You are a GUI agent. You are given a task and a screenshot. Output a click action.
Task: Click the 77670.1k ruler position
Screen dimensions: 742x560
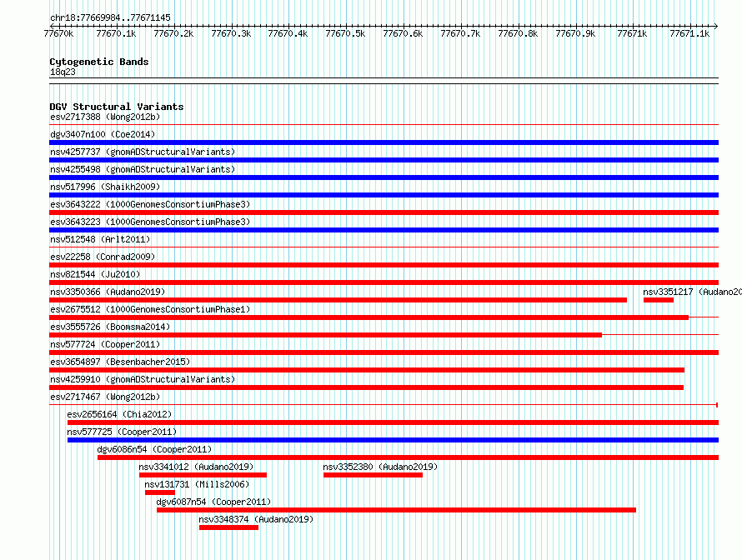tap(116, 33)
